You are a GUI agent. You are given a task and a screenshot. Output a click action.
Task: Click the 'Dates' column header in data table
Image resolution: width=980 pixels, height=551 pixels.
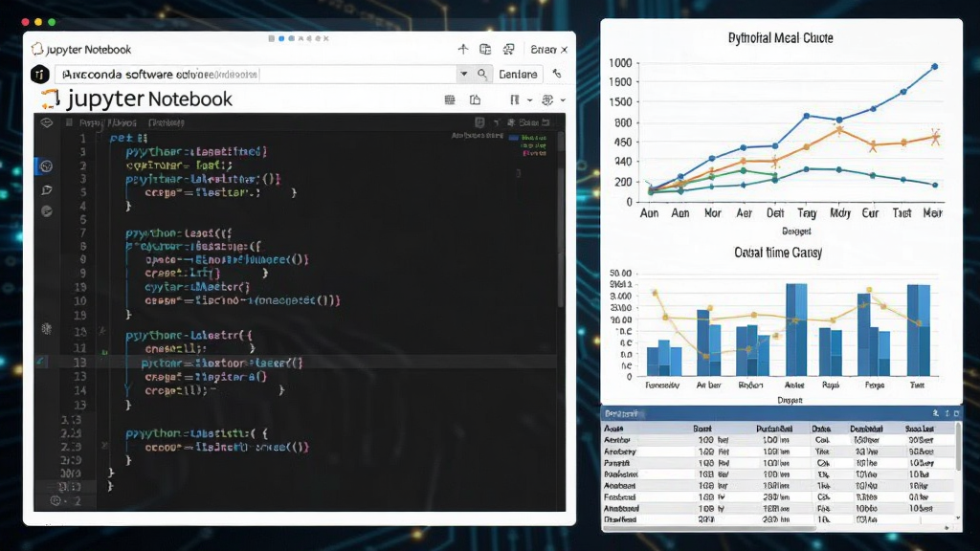click(820, 429)
